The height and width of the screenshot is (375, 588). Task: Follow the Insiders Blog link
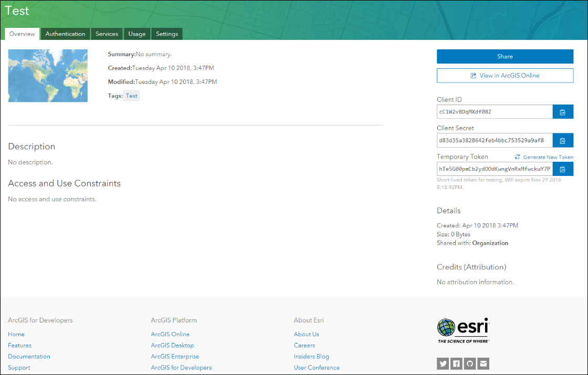311,357
